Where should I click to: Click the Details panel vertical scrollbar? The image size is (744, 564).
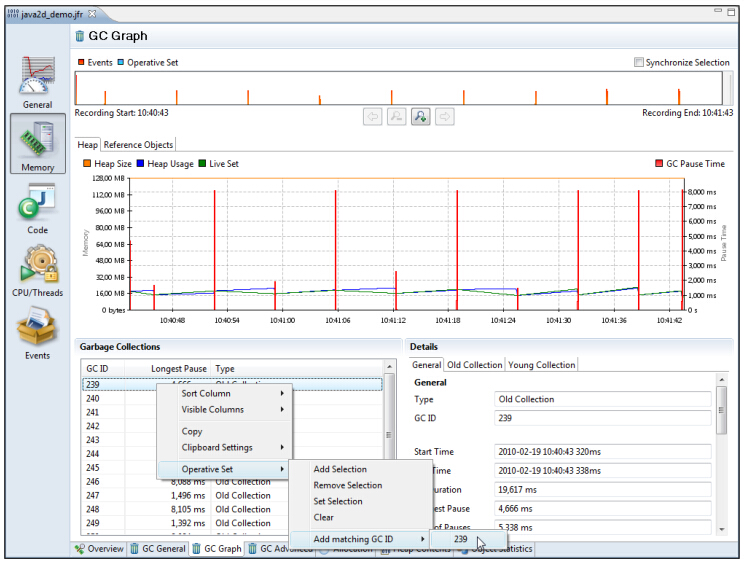tap(722, 410)
